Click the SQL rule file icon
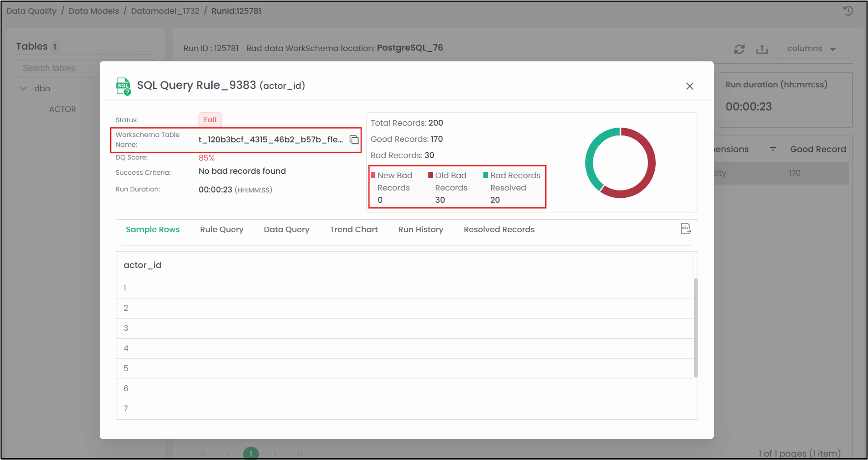 click(123, 86)
